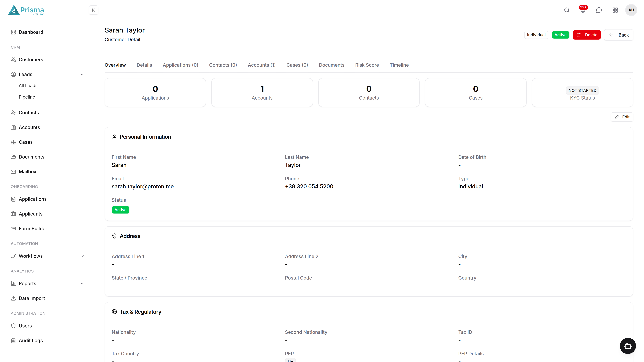
Task: Open Pipeline under Leads
Action: (27, 97)
